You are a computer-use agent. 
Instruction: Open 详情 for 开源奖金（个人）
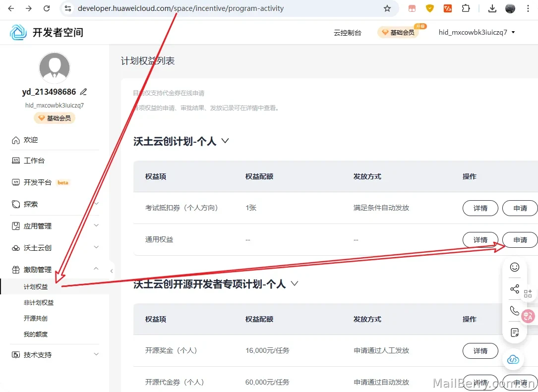(480, 351)
